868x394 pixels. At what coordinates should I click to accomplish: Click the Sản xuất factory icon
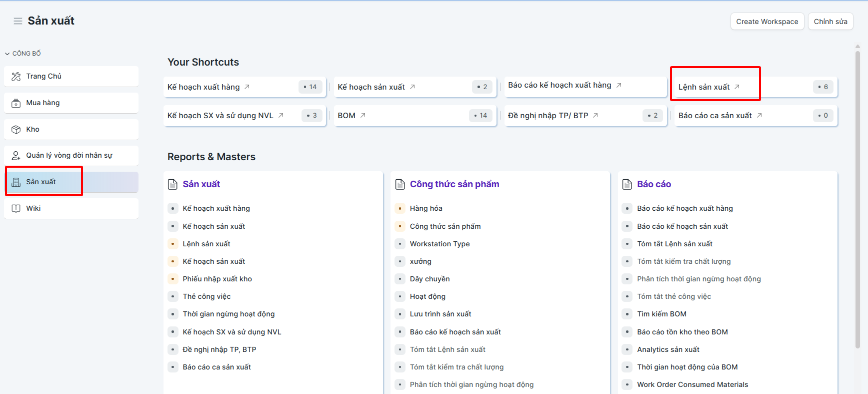pos(16,182)
